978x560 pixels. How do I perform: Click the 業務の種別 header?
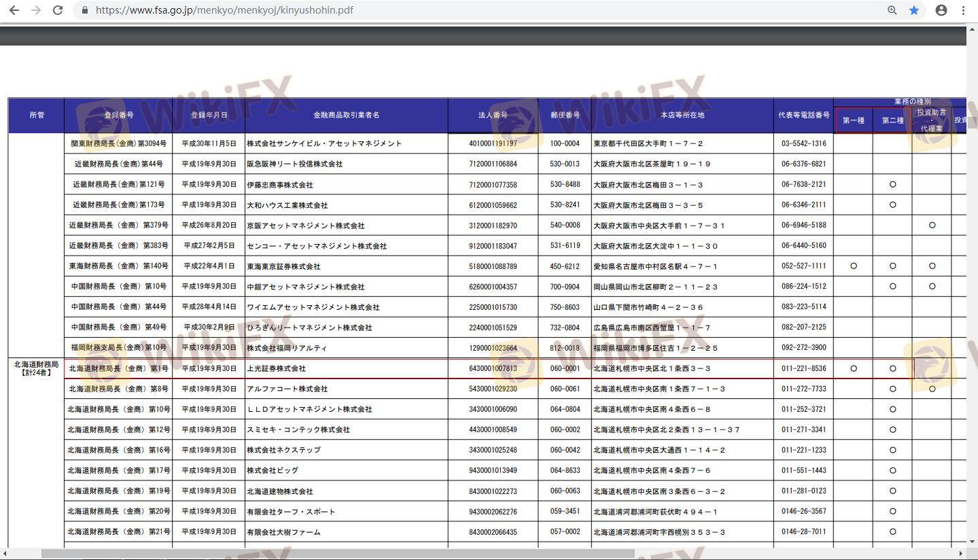(912, 102)
